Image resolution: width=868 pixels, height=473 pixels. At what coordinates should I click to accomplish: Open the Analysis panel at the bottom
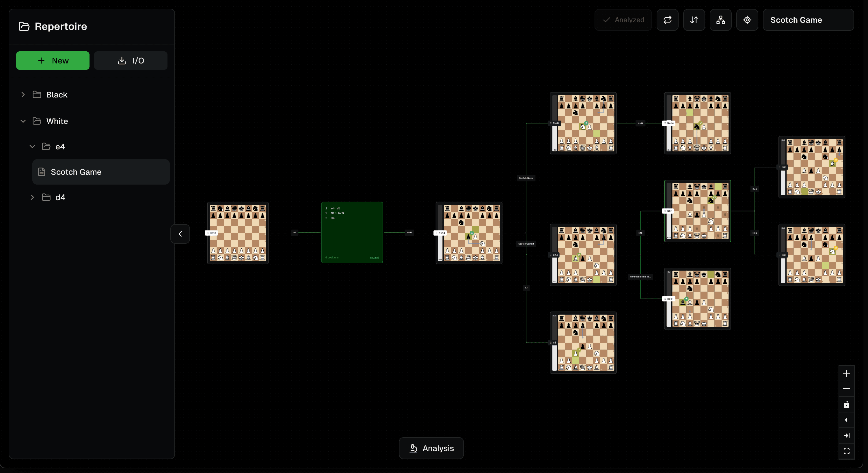coord(431,448)
